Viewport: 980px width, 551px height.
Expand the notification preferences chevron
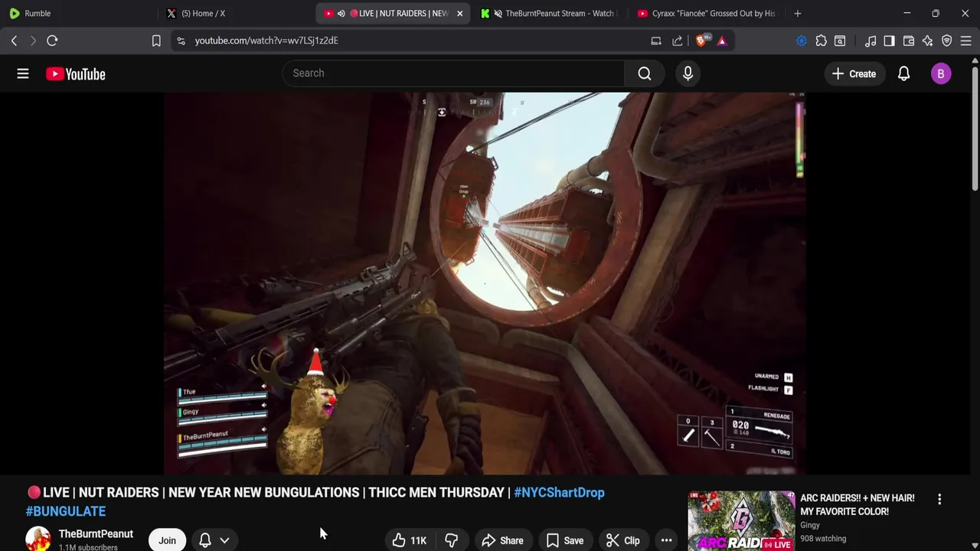(224, 540)
